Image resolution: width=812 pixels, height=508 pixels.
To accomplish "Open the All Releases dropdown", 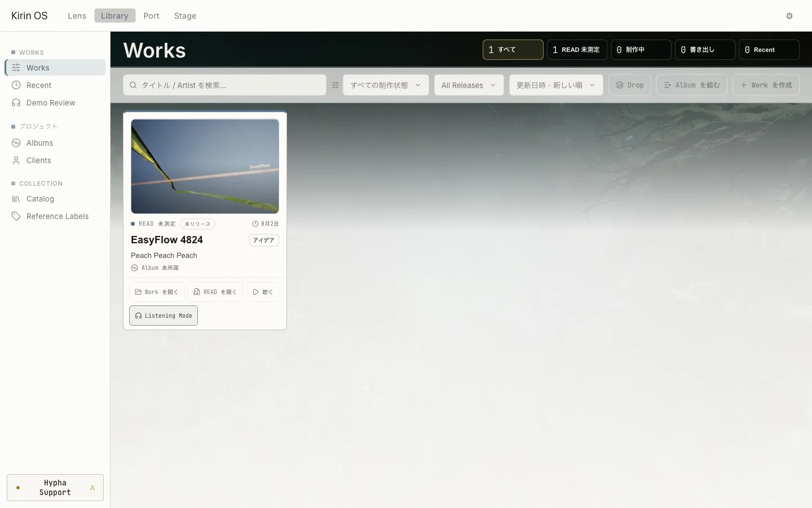I will (469, 85).
